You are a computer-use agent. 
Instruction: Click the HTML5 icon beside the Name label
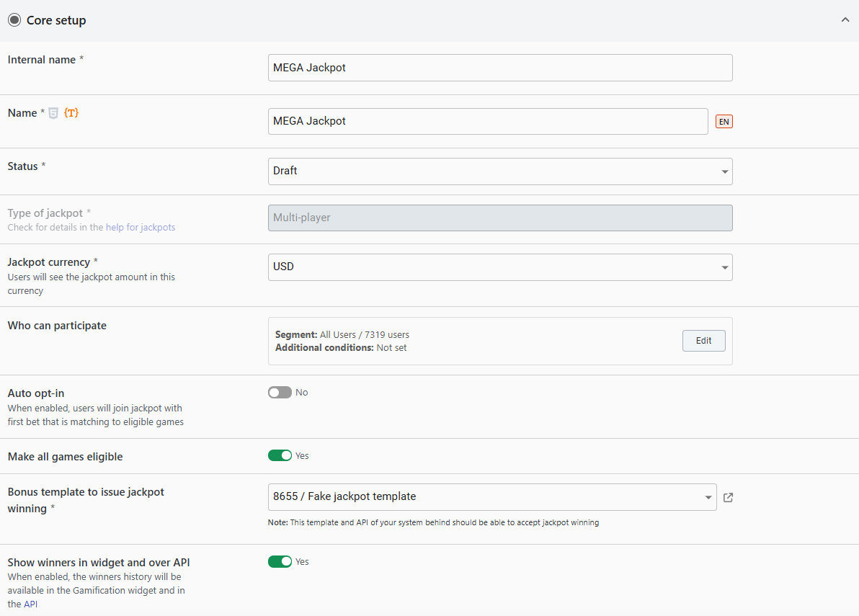(x=53, y=113)
